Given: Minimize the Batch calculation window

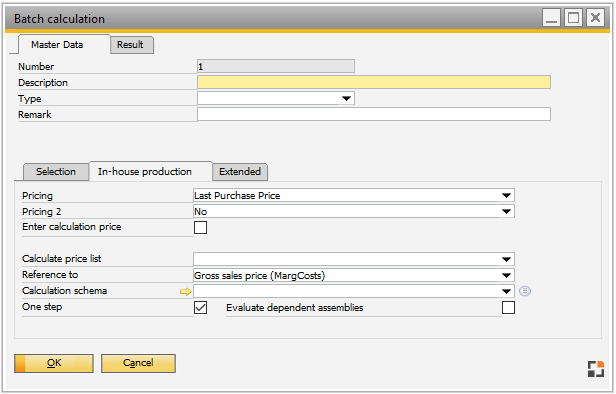Looking at the screenshot, I should 551,18.
